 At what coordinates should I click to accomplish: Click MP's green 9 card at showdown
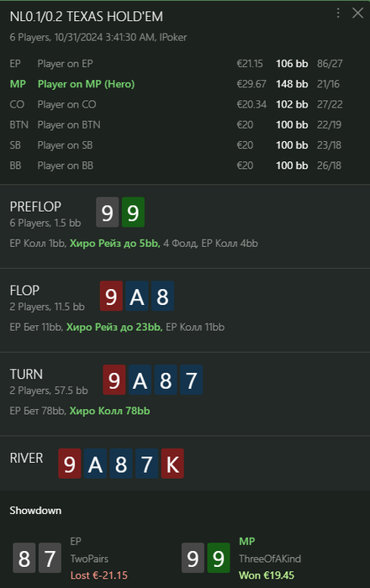(x=219, y=558)
